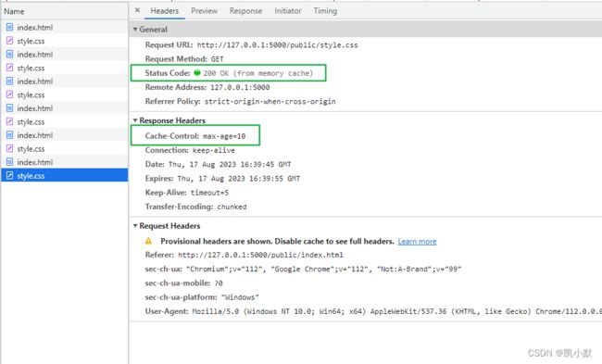Collapse the Response Headers section

(135, 120)
